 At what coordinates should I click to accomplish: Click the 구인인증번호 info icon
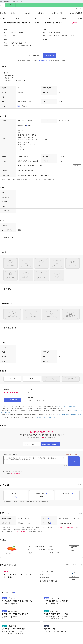[x=51, y=523]
